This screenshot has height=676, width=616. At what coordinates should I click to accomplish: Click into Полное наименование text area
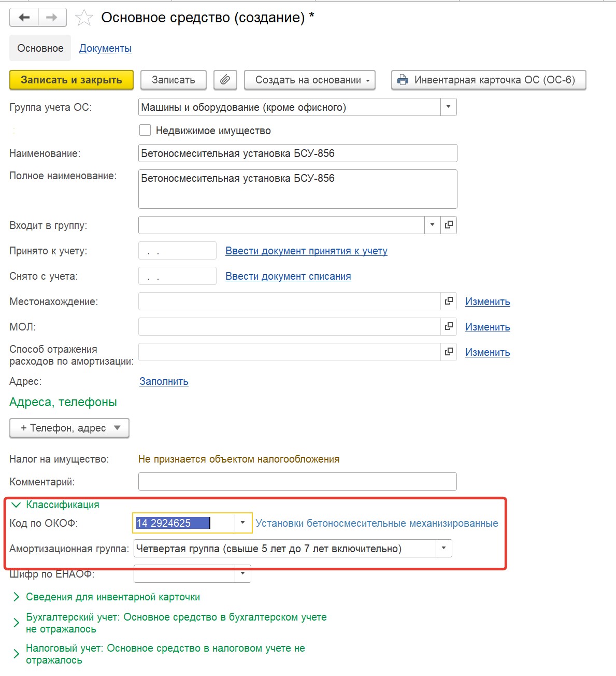coord(297,189)
